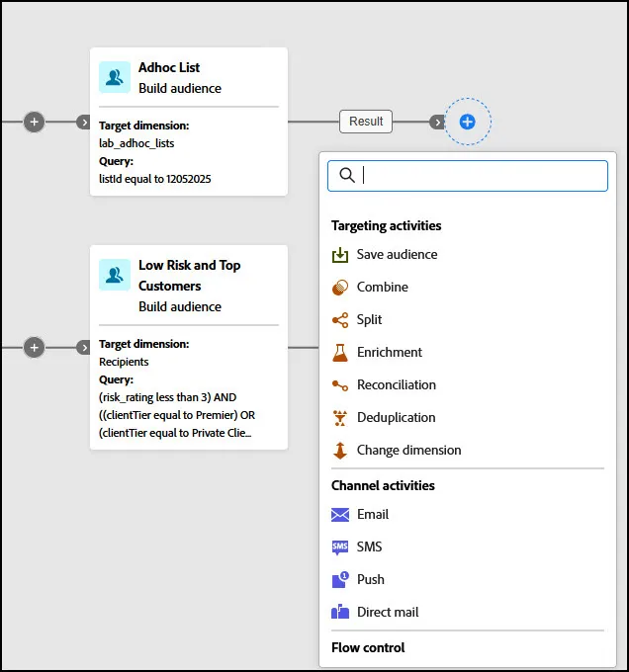Open the Low Risk and Top Customers node
The height and width of the screenshot is (672, 629).
click(189, 347)
